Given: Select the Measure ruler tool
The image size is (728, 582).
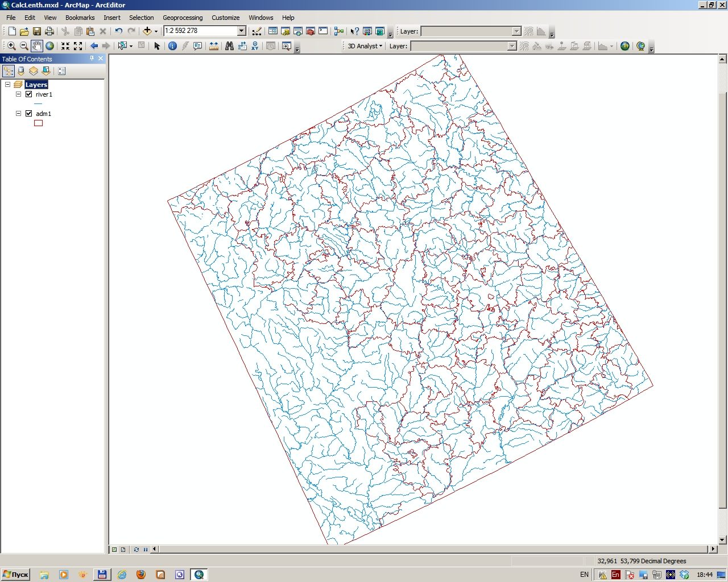Looking at the screenshot, I should click(214, 46).
